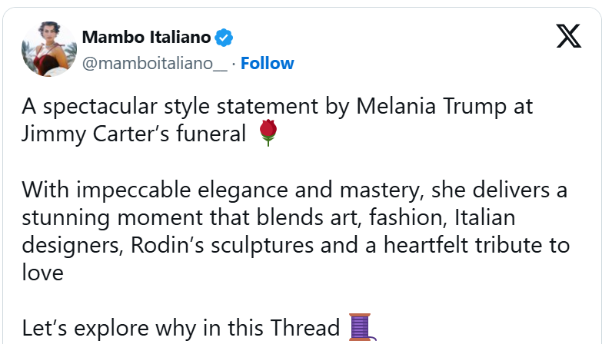Click the red rose emoji
Viewport: 602px width, 364px height.
click(268, 134)
